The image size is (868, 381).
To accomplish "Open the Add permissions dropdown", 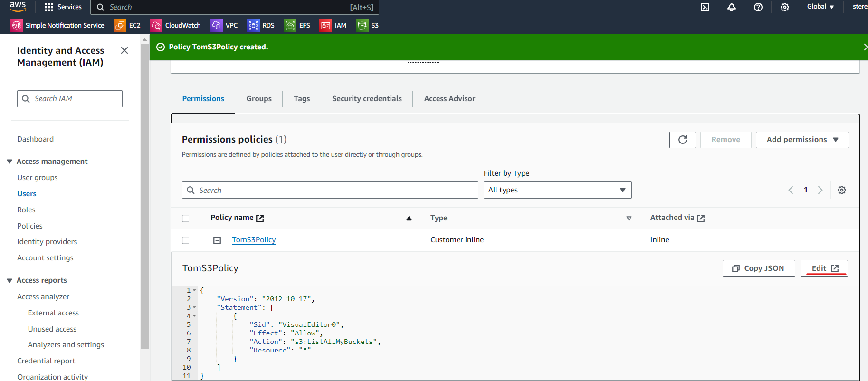I will pyautogui.click(x=802, y=140).
